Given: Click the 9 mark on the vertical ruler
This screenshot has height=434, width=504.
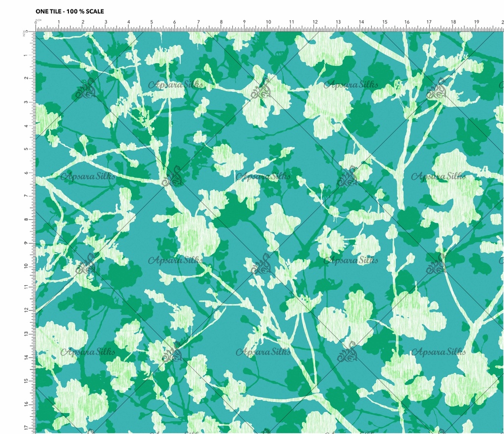Looking at the screenshot, I should [x=25, y=242].
